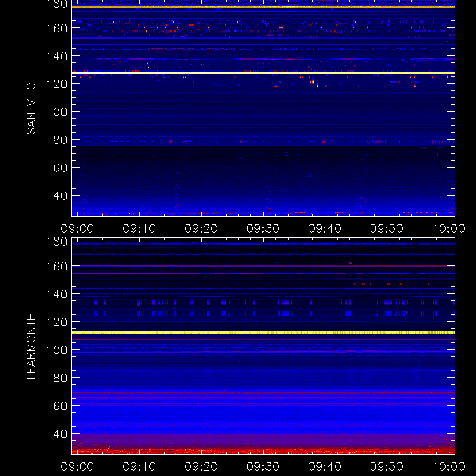Viewport: 476px width, 476px height.
Task: Click the LEARMONTH vertical axis title
Action: [x=31, y=346]
